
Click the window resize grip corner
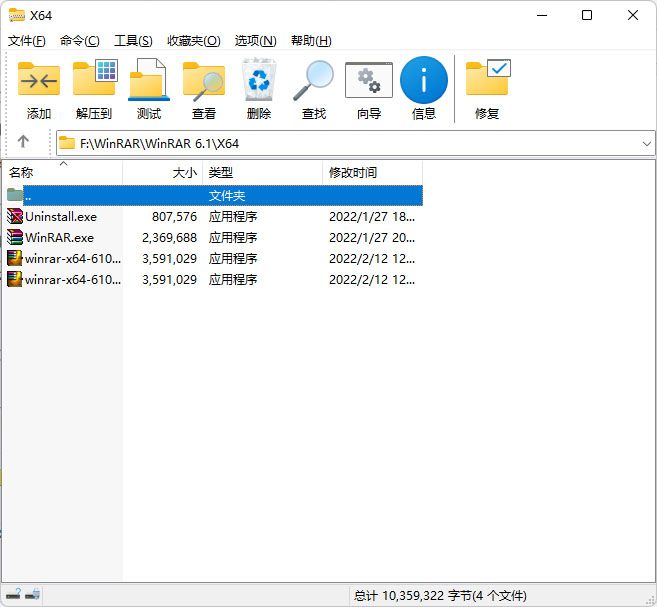[x=651, y=601]
